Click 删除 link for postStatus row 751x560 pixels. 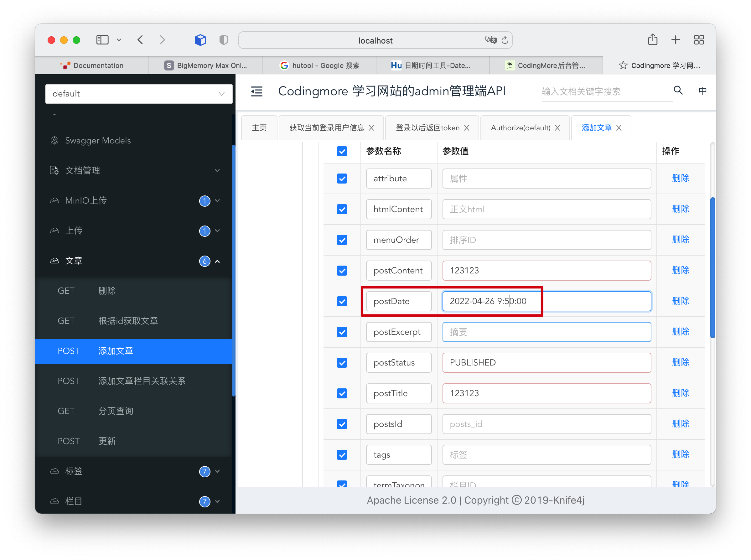click(680, 362)
